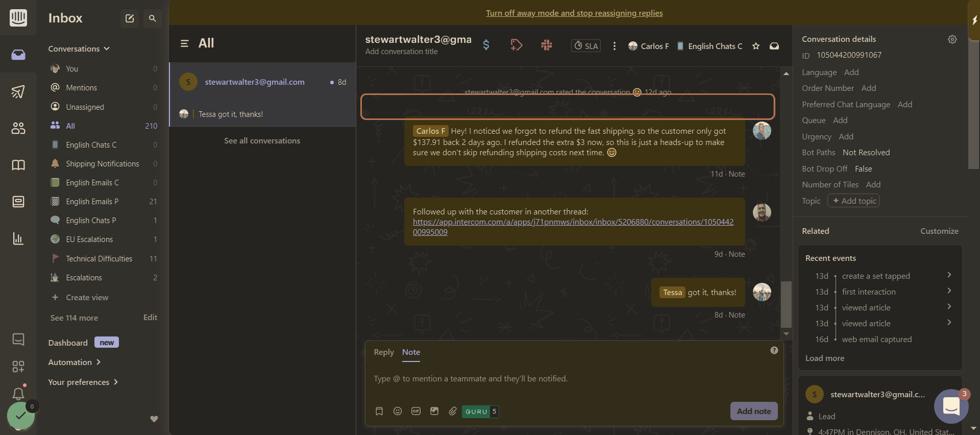Open the Outbound paper plane icon
Screen dimensions: 980x435
point(18,91)
